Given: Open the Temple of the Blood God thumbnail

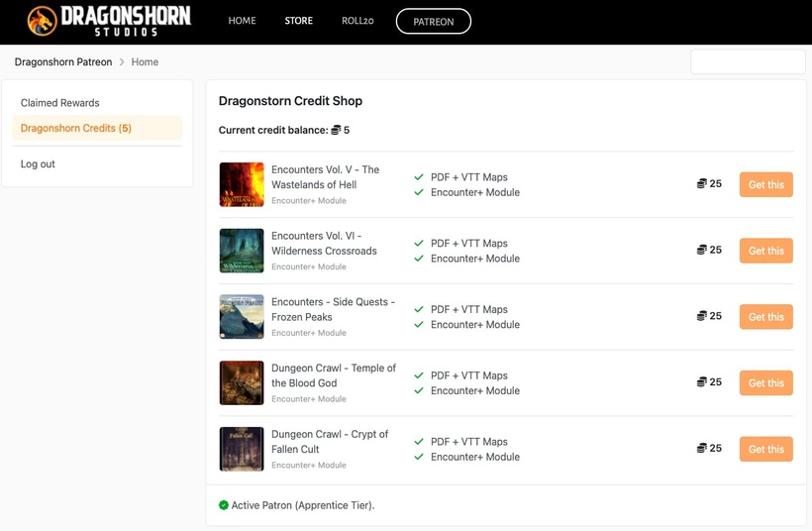Looking at the screenshot, I should [x=242, y=382].
